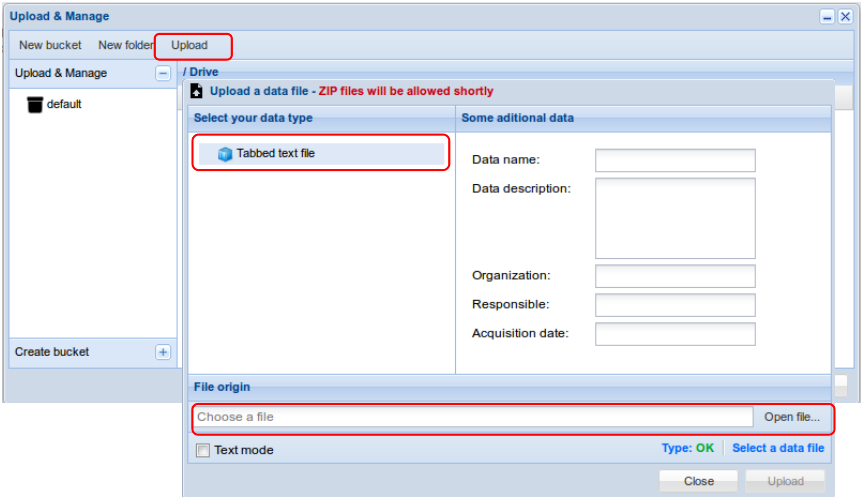
Task: Select the Tabbed text file data type
Action: point(276,154)
